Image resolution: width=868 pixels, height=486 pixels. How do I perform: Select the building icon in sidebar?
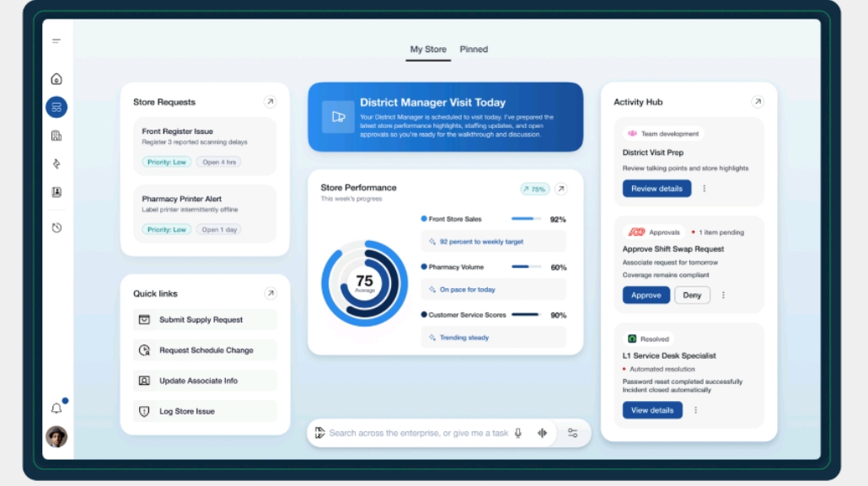point(56,136)
